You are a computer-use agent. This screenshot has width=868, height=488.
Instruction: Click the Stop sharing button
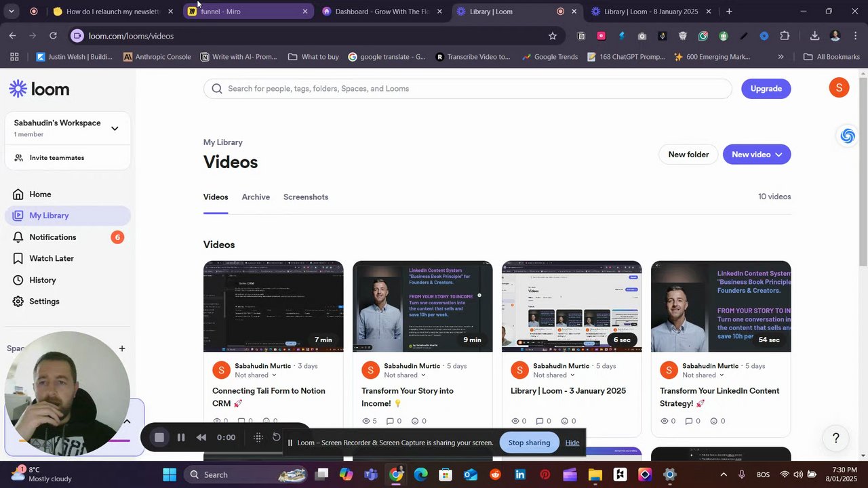click(x=529, y=443)
